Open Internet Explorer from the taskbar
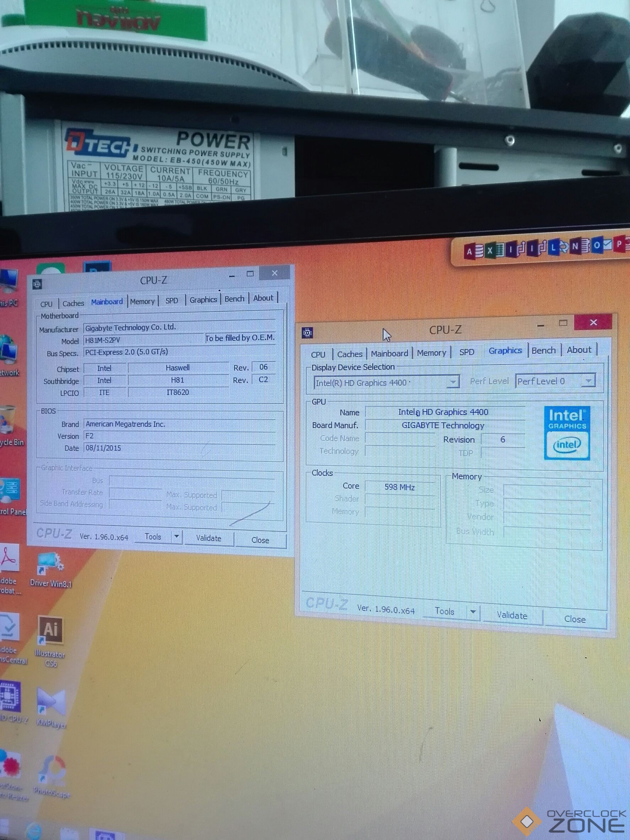Screen dimensions: 630x840 pyautogui.click(x=33, y=831)
